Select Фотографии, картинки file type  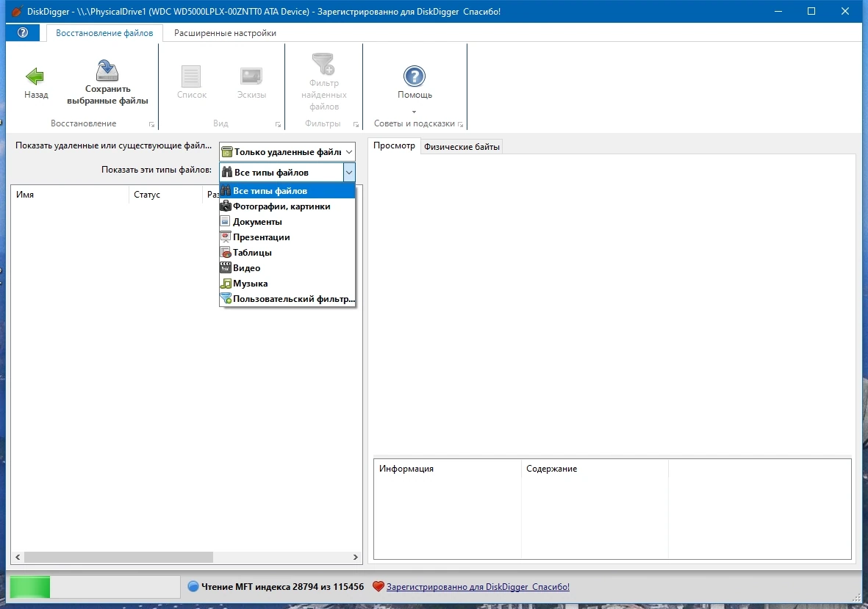click(287, 206)
